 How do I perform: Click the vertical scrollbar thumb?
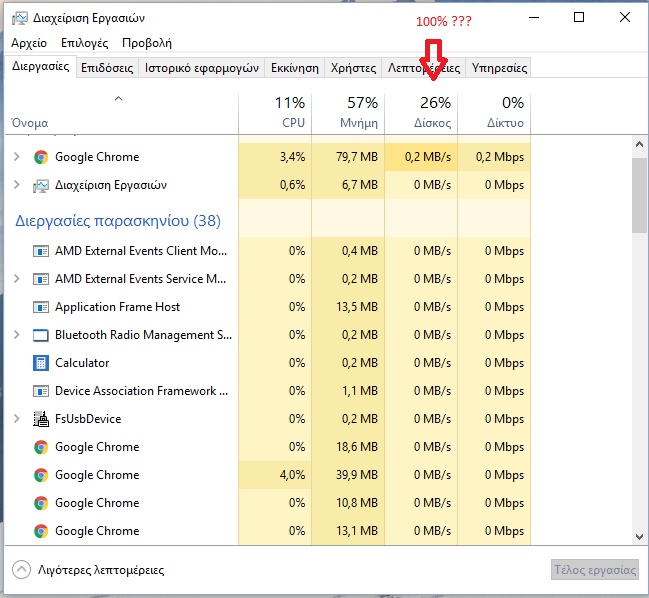point(639,195)
